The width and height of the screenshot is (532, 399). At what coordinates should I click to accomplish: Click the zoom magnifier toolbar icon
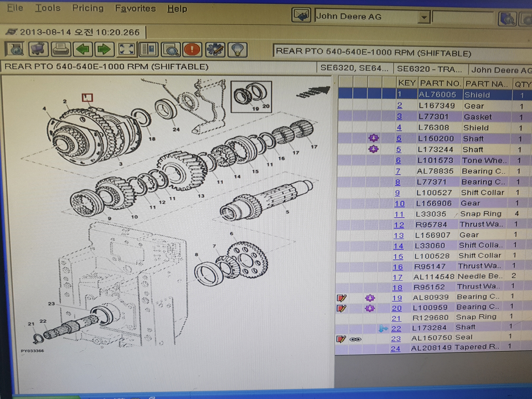point(171,50)
